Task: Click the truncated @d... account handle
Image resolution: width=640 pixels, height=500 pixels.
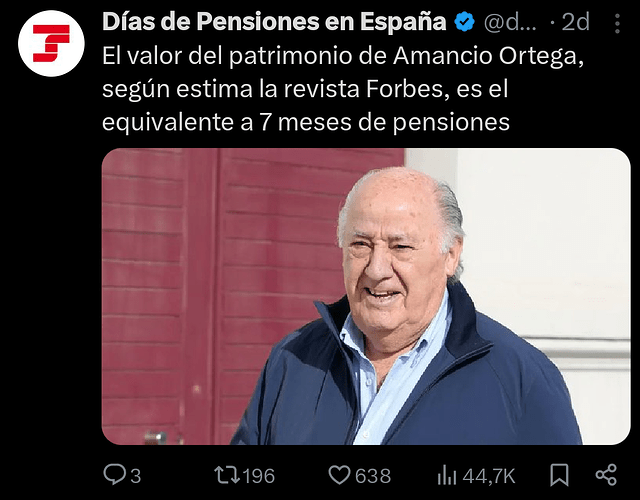Action: pyautogui.click(x=510, y=22)
